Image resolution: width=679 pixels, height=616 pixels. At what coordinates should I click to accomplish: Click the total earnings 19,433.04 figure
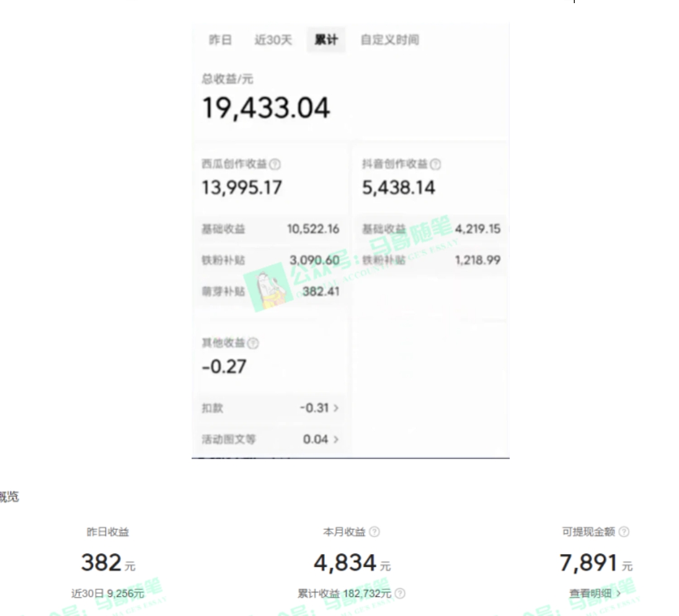tap(266, 108)
